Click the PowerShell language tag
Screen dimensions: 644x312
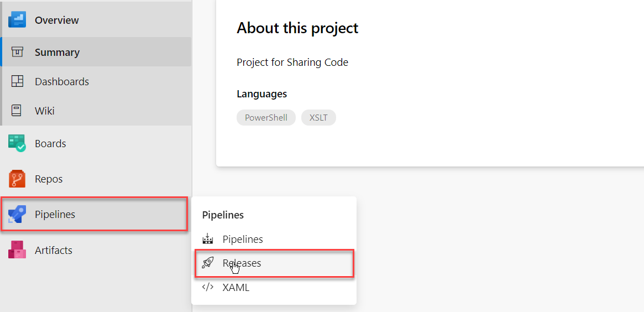click(266, 118)
